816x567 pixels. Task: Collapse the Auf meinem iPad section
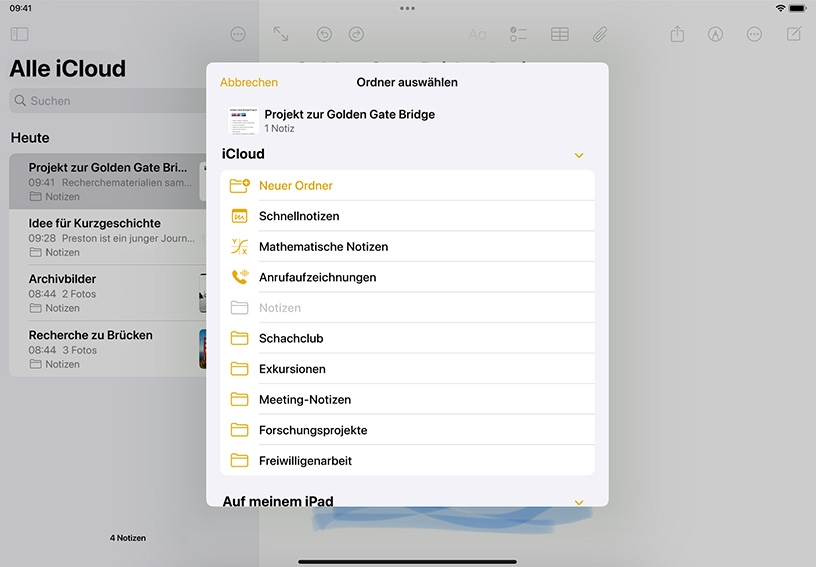click(x=579, y=502)
